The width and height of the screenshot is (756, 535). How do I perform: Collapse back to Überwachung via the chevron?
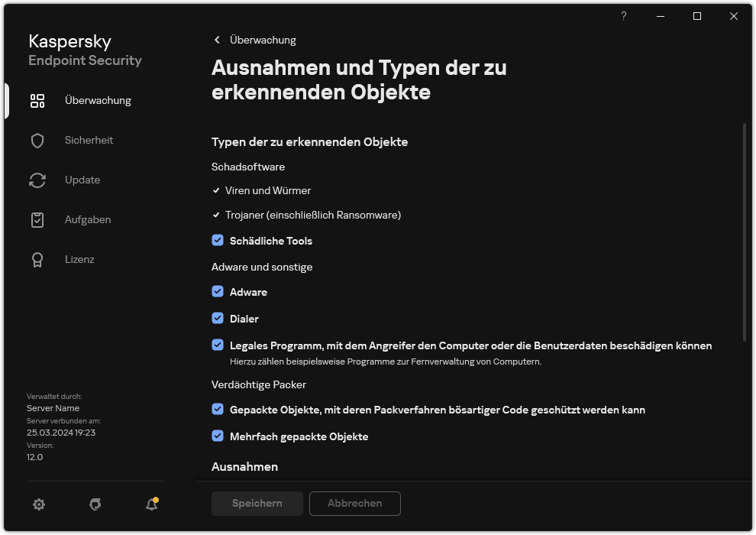click(x=216, y=40)
